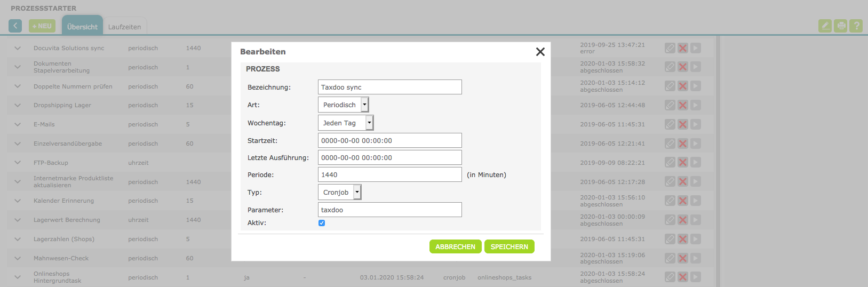The height and width of the screenshot is (287, 868).
Task: Click the Abbrechen button
Action: click(455, 246)
